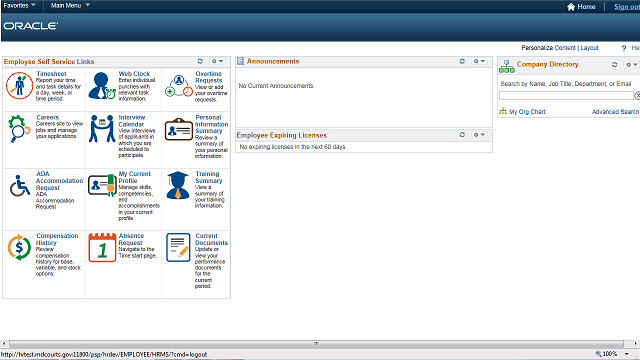Open the Current Documents link
Screen dimensions: 640x360
[211, 239]
